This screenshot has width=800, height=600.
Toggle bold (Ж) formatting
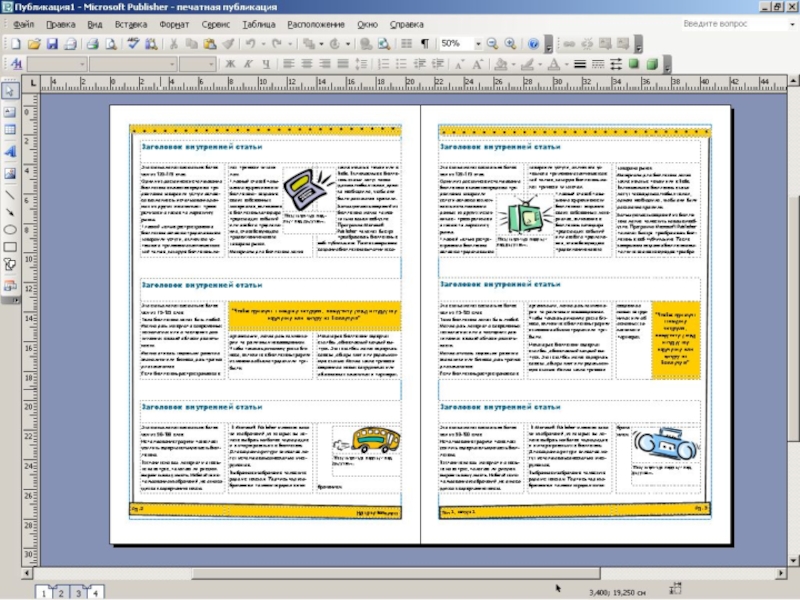click(230, 64)
